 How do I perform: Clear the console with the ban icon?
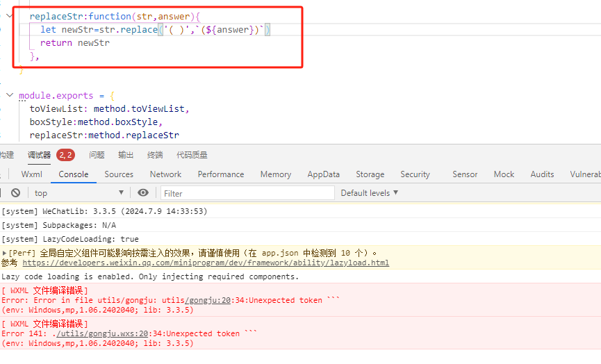15,192
